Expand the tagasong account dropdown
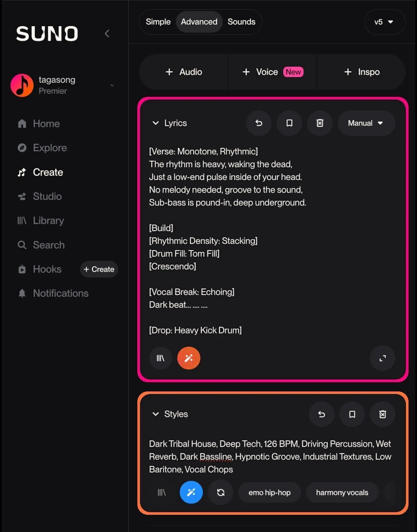The image size is (417, 532). 112,85
